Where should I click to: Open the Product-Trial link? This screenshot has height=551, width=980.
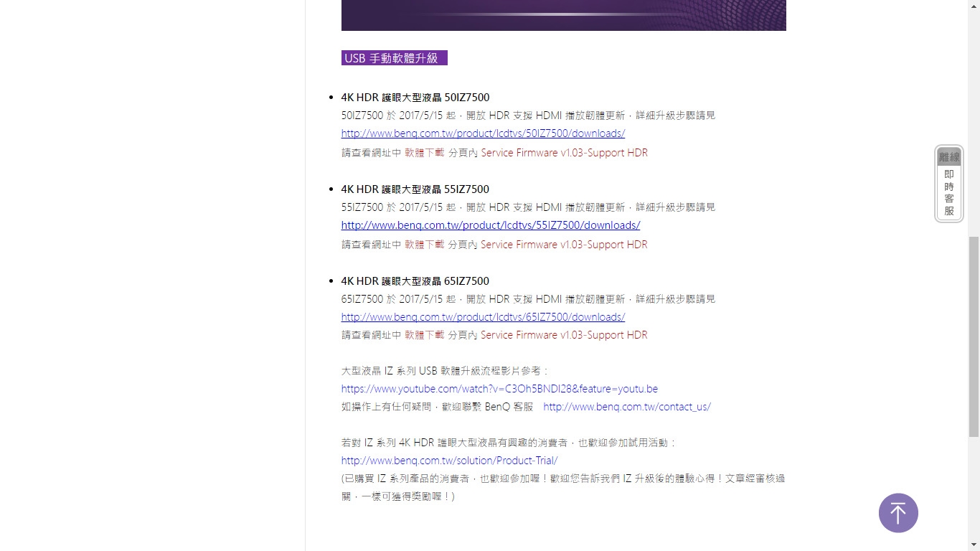[x=449, y=461]
